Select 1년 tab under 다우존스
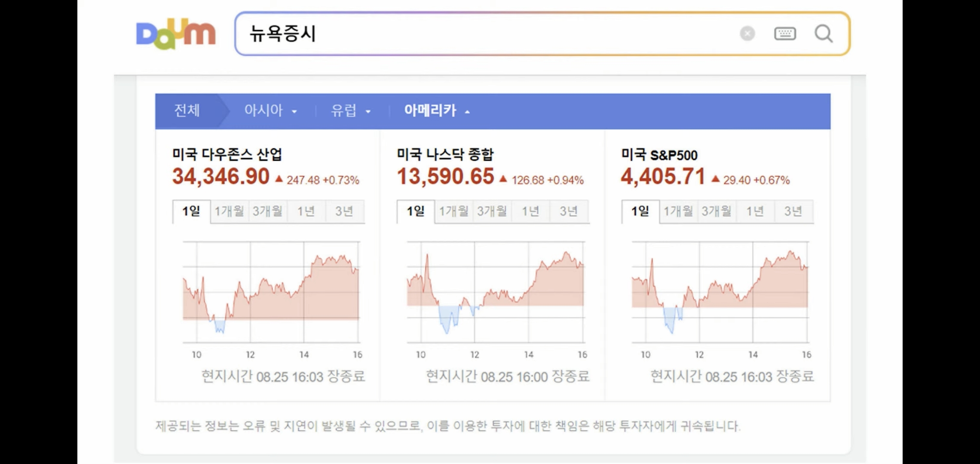Image resolution: width=980 pixels, height=464 pixels. pos(306,211)
